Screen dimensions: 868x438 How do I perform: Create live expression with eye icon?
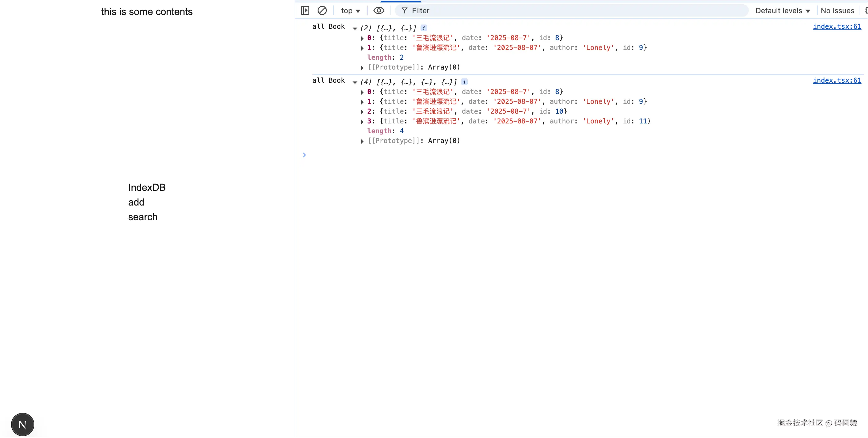point(379,10)
